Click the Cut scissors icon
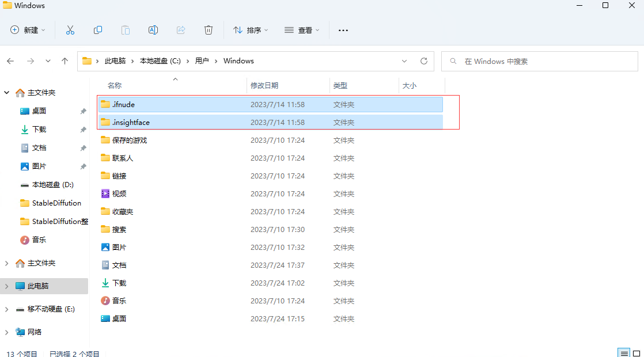The image size is (644, 357). [x=70, y=30]
